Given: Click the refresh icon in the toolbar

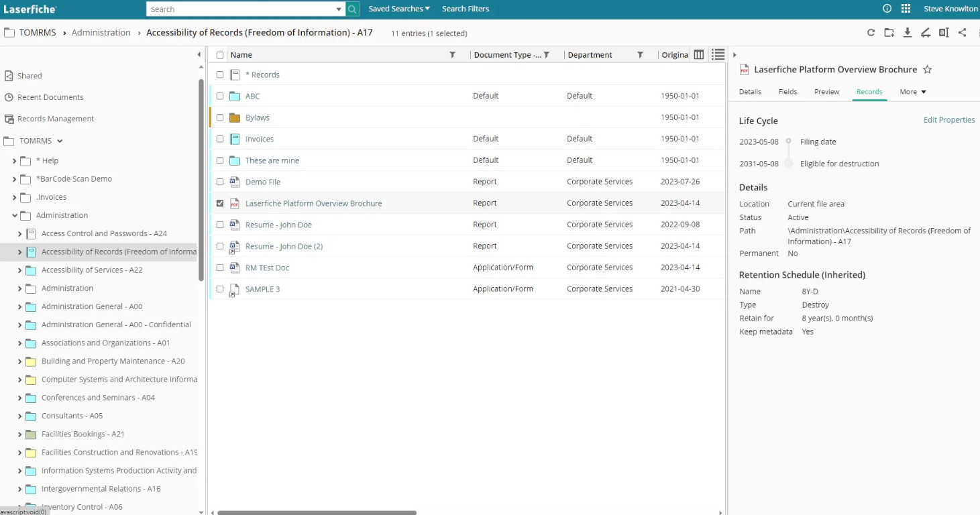Looking at the screenshot, I should 871,33.
